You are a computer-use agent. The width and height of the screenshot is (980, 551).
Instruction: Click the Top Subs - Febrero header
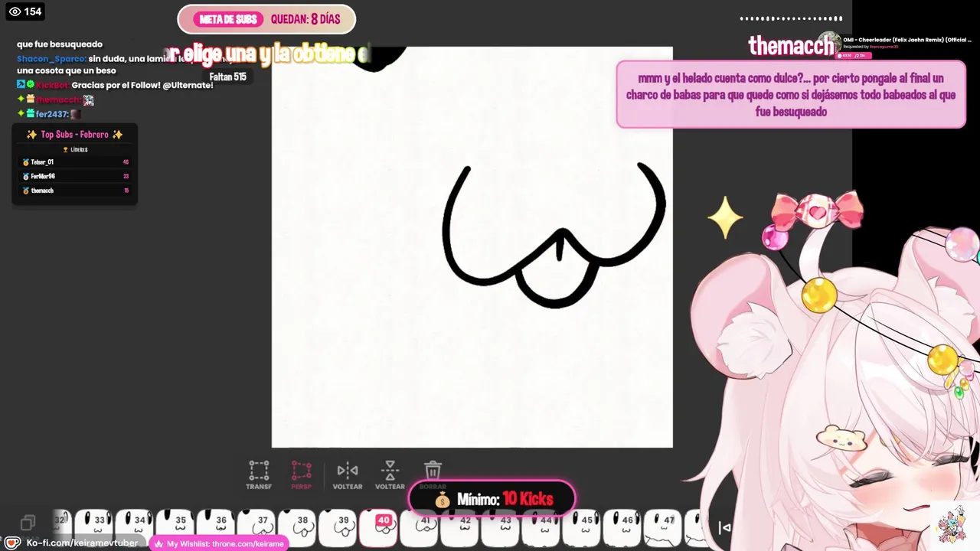(x=74, y=135)
